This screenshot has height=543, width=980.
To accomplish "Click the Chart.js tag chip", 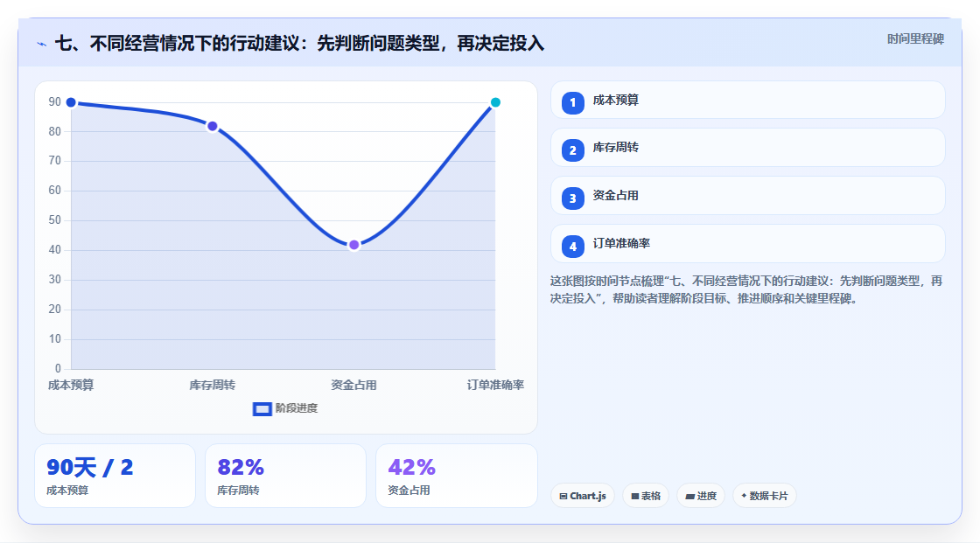I will pos(583,496).
